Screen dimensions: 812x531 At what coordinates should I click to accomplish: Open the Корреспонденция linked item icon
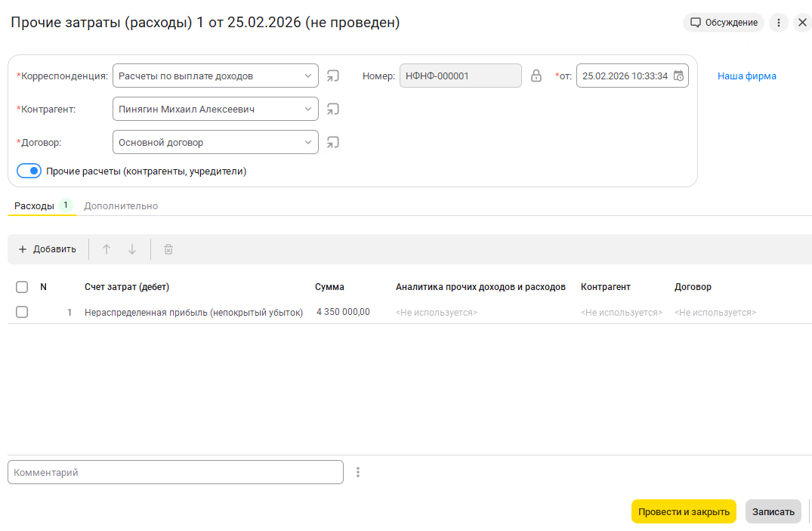tap(332, 76)
